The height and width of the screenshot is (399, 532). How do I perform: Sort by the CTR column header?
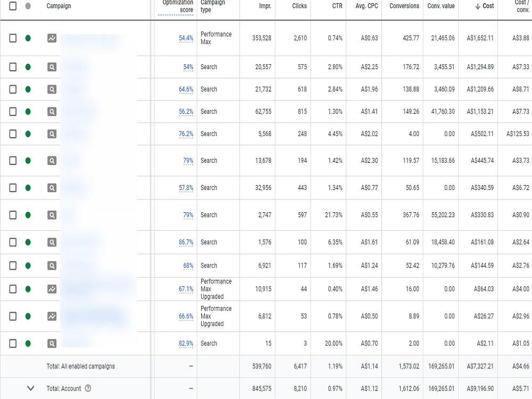(x=337, y=6)
